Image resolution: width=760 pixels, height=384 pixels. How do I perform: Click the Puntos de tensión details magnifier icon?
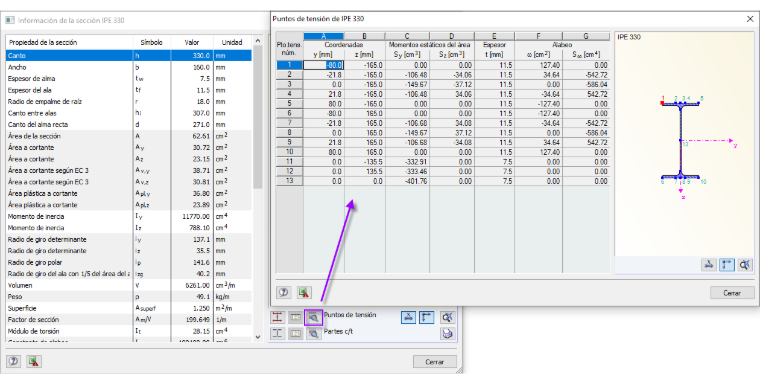[314, 317]
